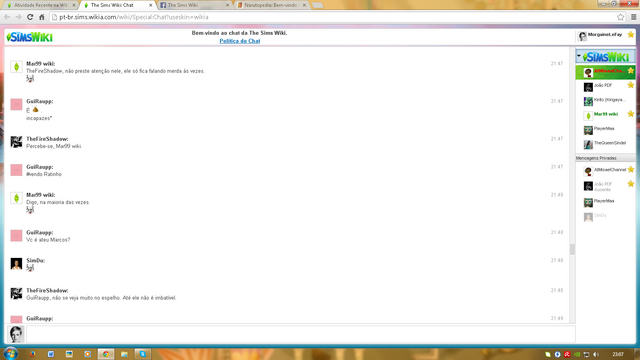Click GuiRaupp avatar on 'incapazes' message
640x360 pixels.
tap(16, 104)
